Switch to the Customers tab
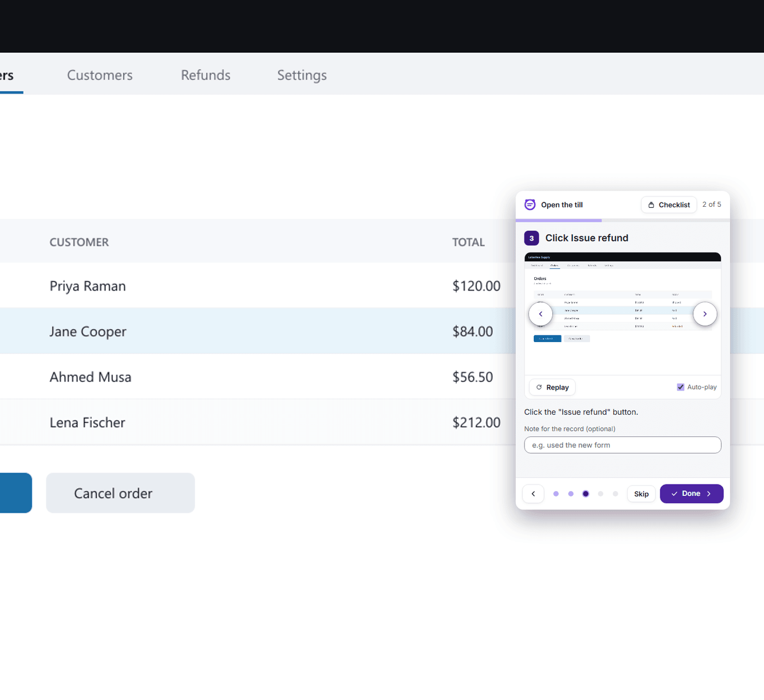 pos(100,75)
